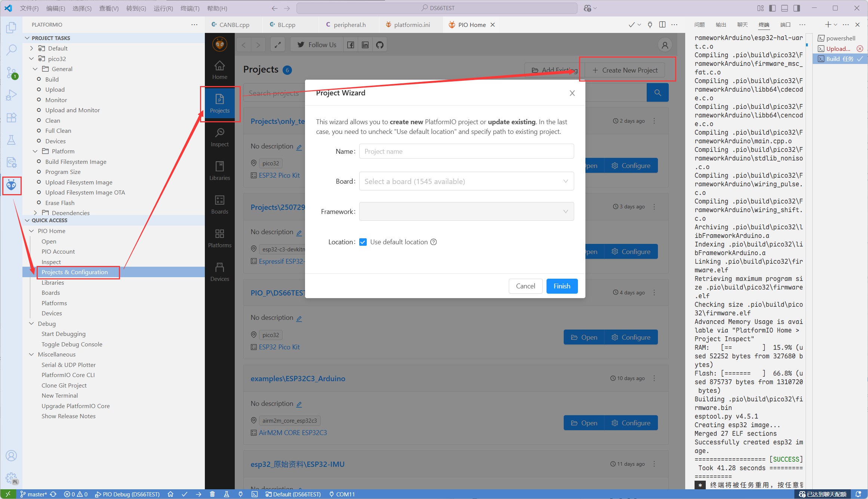Open Source Control view with badge
The width and height of the screenshot is (868, 499).
coord(11,73)
